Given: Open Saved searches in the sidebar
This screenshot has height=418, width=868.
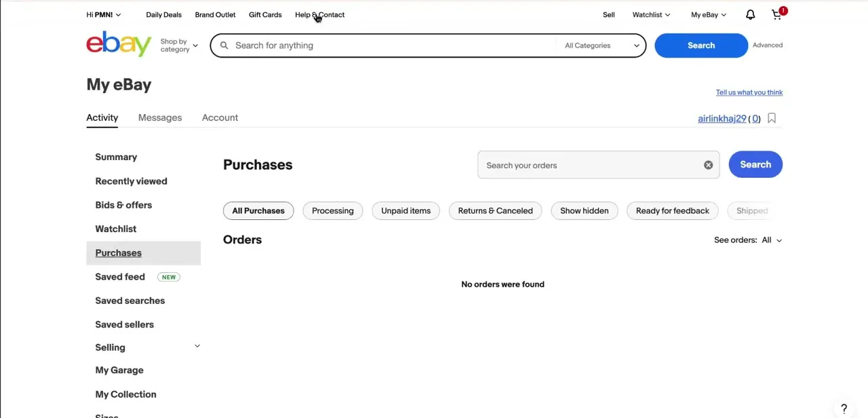Looking at the screenshot, I should pyautogui.click(x=130, y=301).
